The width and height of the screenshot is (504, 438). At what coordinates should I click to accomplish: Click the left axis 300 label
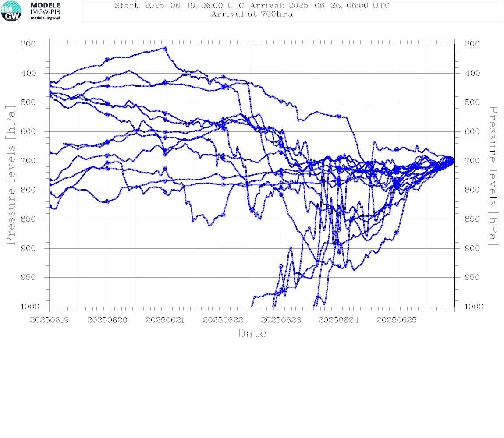[x=28, y=44]
